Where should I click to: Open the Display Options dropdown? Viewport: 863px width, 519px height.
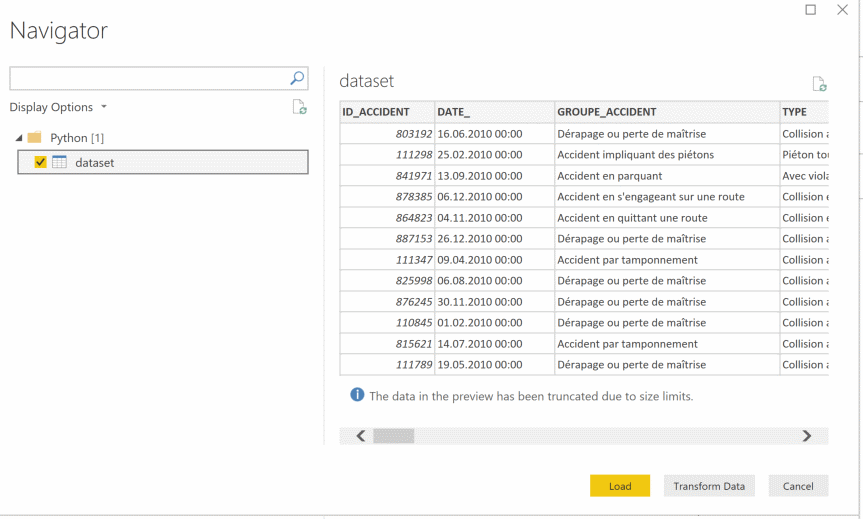(x=58, y=107)
